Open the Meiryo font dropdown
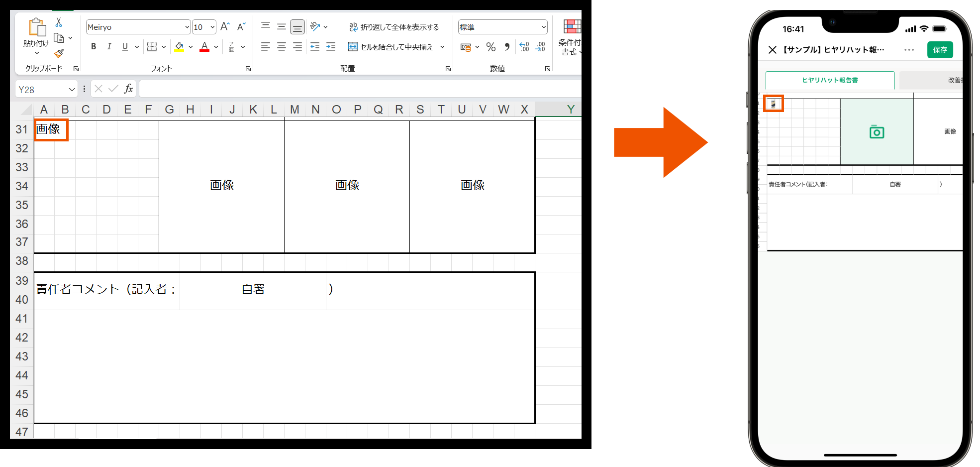Screen dimensions: 980x467 pyautogui.click(x=138, y=27)
